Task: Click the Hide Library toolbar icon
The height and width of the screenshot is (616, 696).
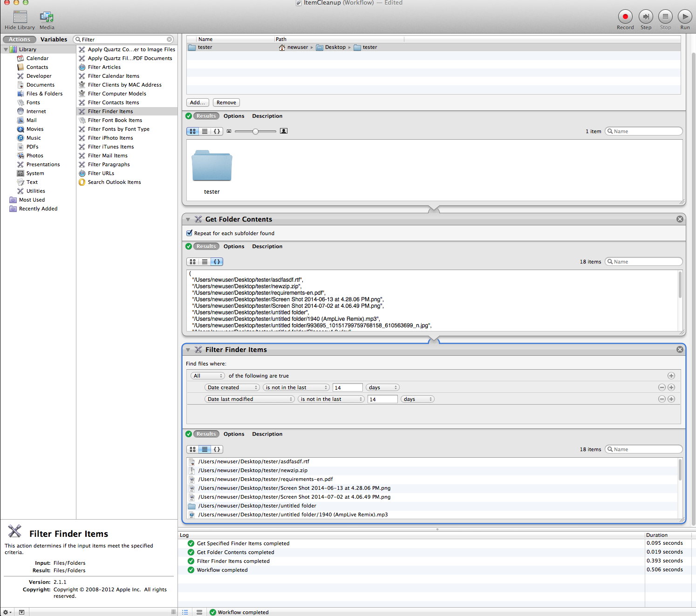Action: coord(20,17)
